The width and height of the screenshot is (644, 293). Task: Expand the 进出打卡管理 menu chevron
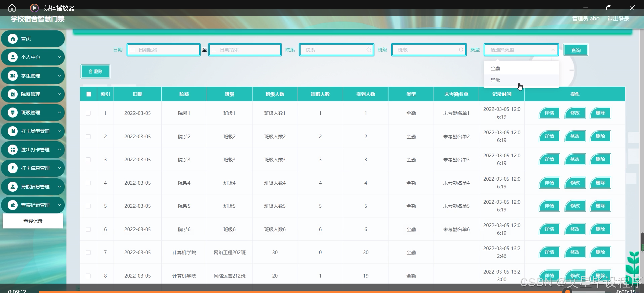59,149
